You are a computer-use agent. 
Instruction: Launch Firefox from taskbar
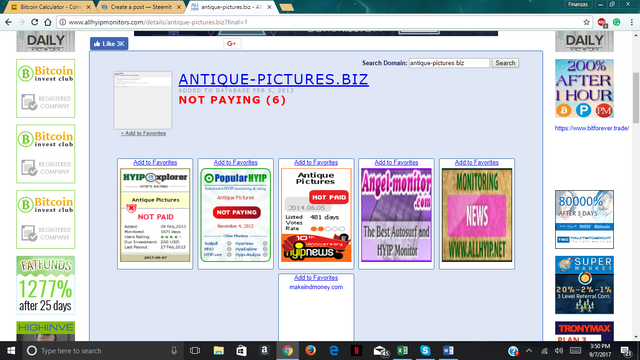point(310,351)
